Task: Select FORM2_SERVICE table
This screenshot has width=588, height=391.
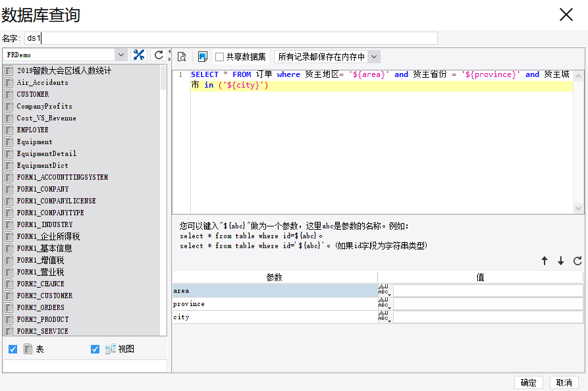Action: pyautogui.click(x=42, y=331)
